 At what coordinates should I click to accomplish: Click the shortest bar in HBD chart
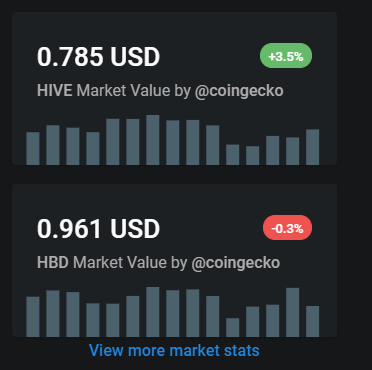coord(233,327)
